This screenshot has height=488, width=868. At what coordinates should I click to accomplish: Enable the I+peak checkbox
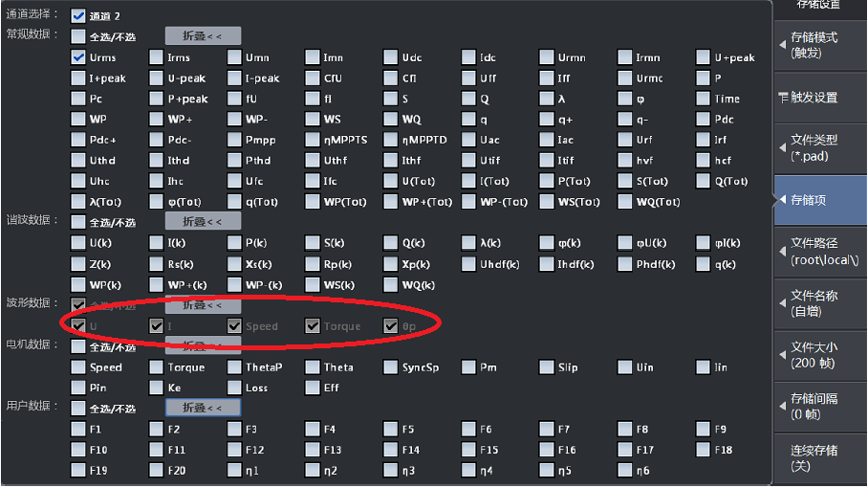[78, 78]
